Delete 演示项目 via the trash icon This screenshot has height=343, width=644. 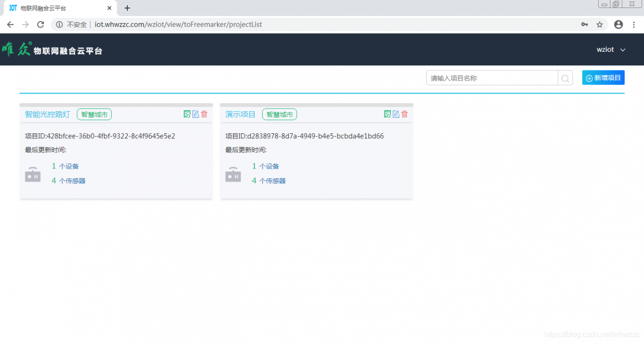(405, 114)
